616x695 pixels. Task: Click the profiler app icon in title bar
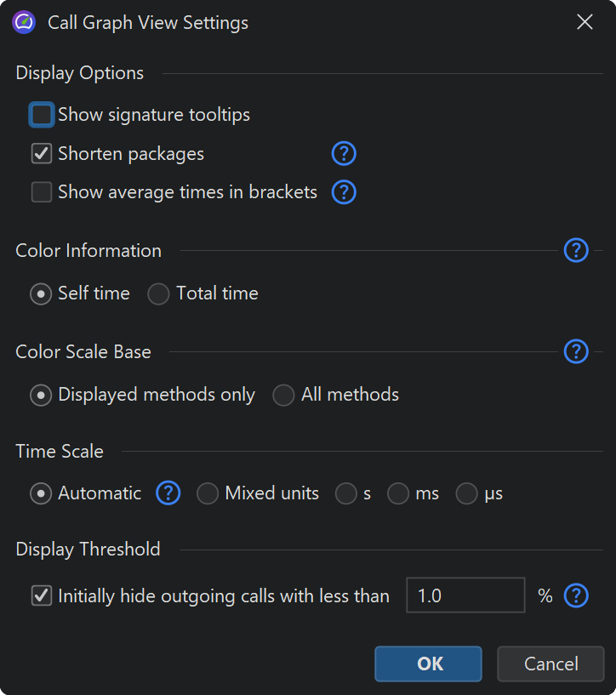click(24, 22)
